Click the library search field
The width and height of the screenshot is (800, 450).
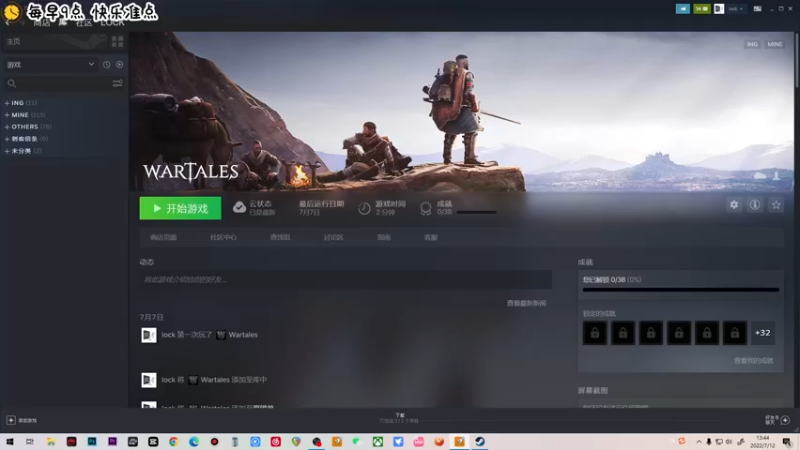59,83
